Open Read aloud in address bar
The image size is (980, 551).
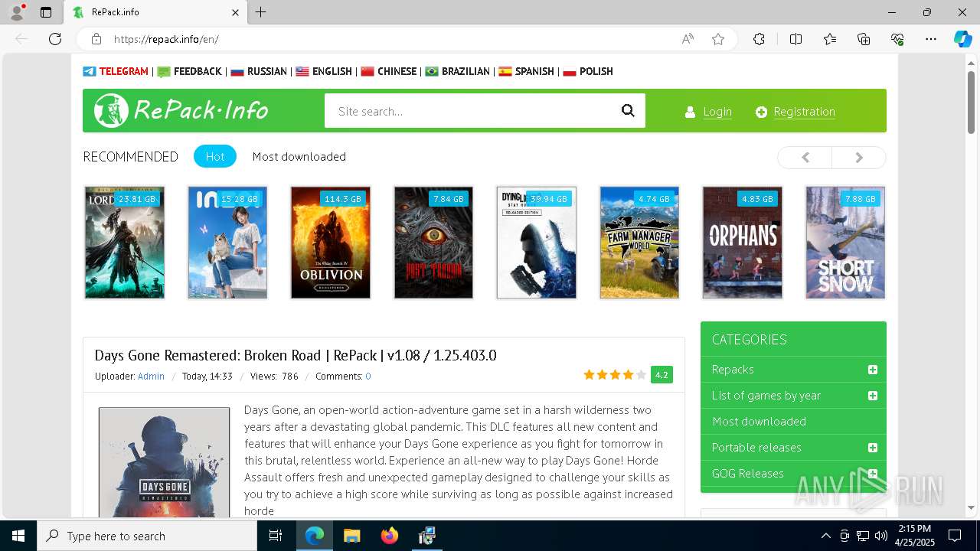688,39
